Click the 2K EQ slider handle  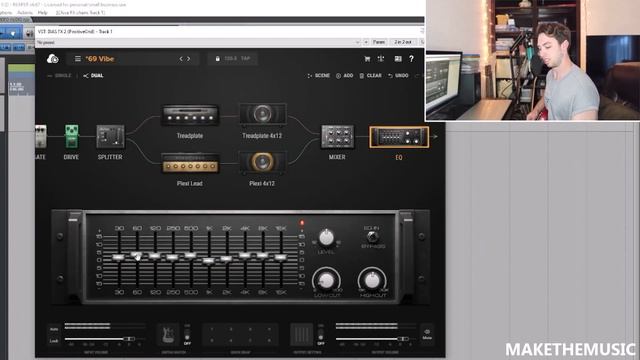coord(227,259)
